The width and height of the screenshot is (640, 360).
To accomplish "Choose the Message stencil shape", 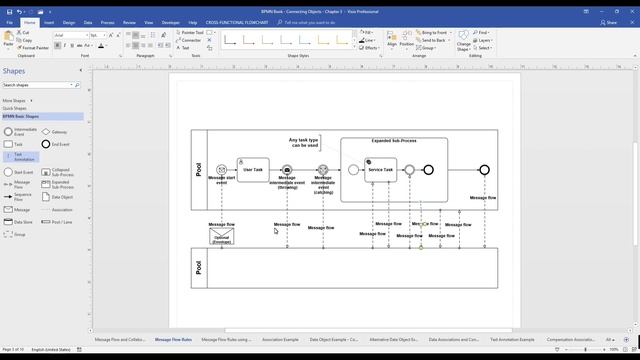I will pyautogui.click(x=17, y=209).
